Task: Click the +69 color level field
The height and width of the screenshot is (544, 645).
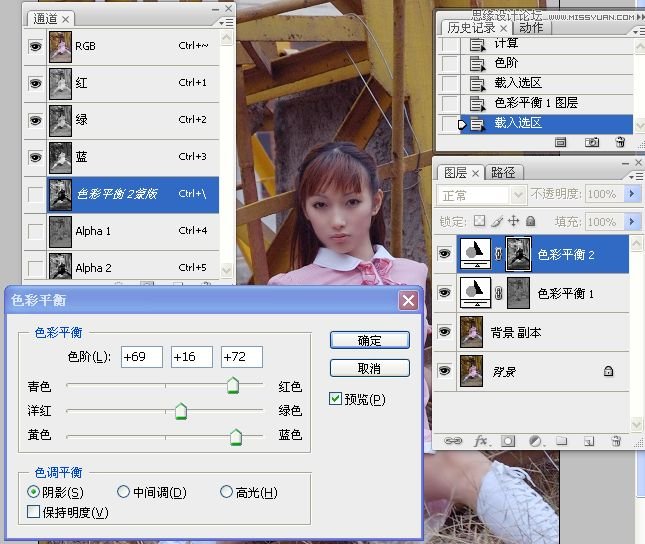Action: [142, 356]
